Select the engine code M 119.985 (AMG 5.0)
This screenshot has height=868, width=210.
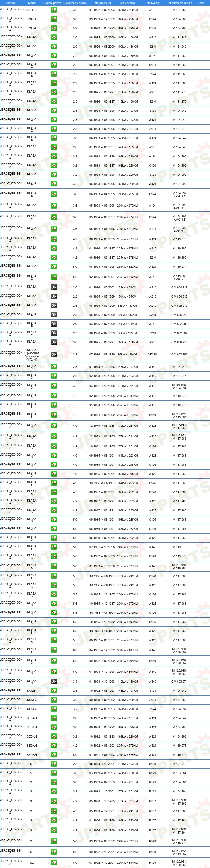click(x=179, y=278)
